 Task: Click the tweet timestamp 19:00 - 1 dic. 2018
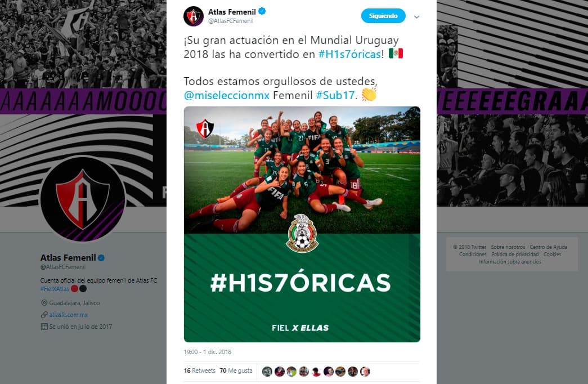(x=208, y=352)
